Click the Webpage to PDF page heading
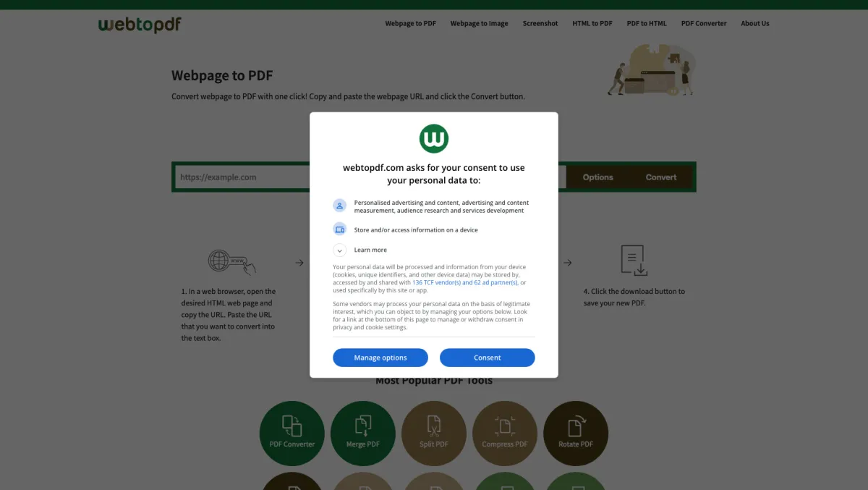868x490 pixels. click(222, 75)
